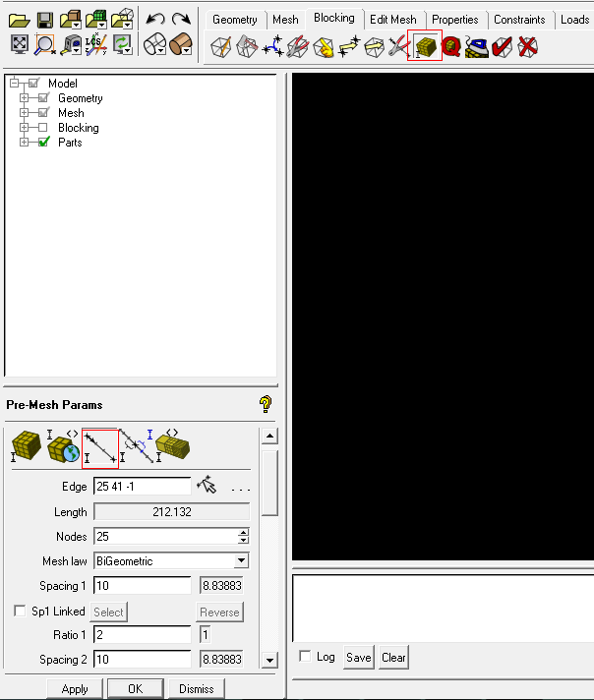Toggle Parts visibility checkbox
This screenshot has height=700, width=594.
44,142
